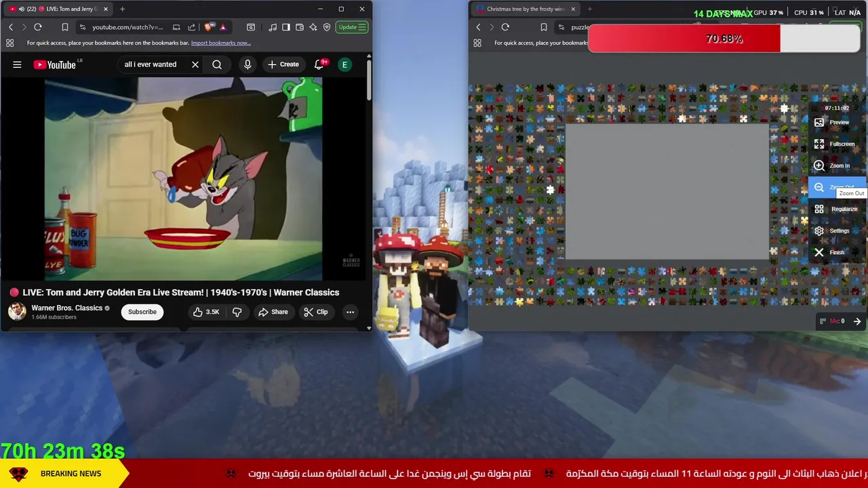Open Settings in the puzzle menu
Screen dimensions: 868x488
837,230
